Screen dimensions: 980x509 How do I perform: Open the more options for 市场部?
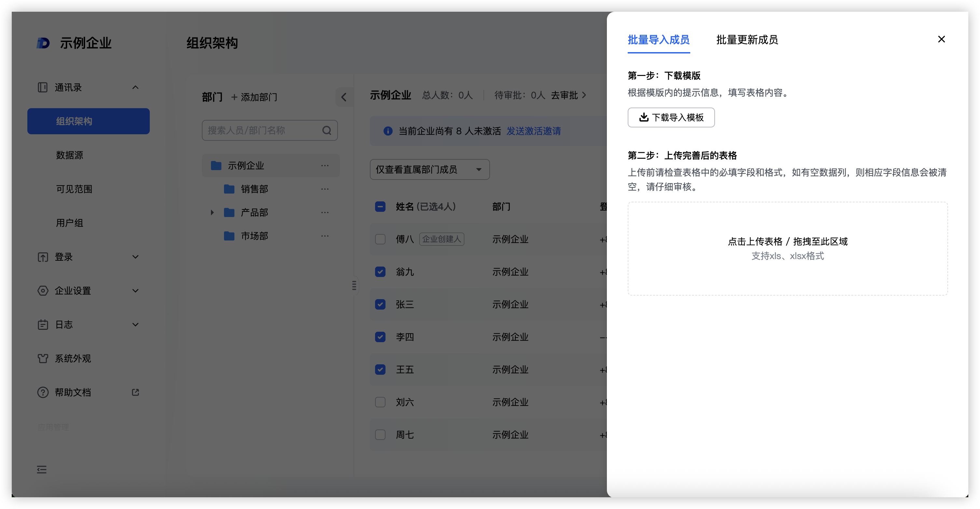point(325,236)
